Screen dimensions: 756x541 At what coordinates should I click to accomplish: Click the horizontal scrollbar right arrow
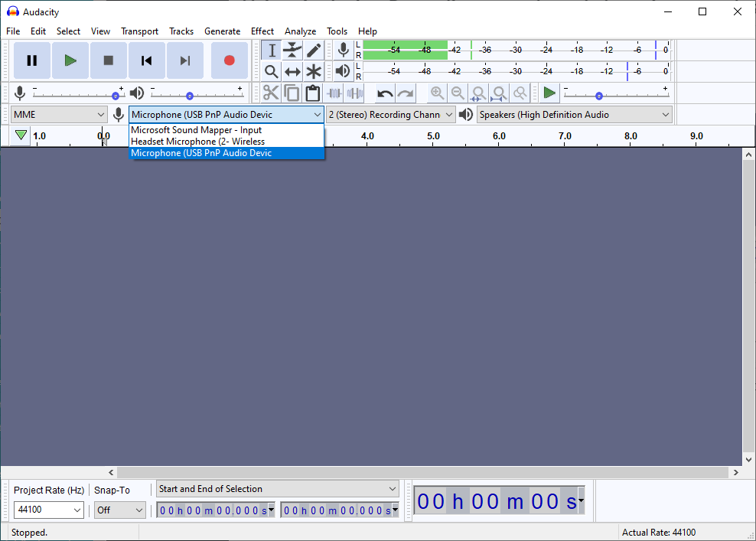[736, 473]
